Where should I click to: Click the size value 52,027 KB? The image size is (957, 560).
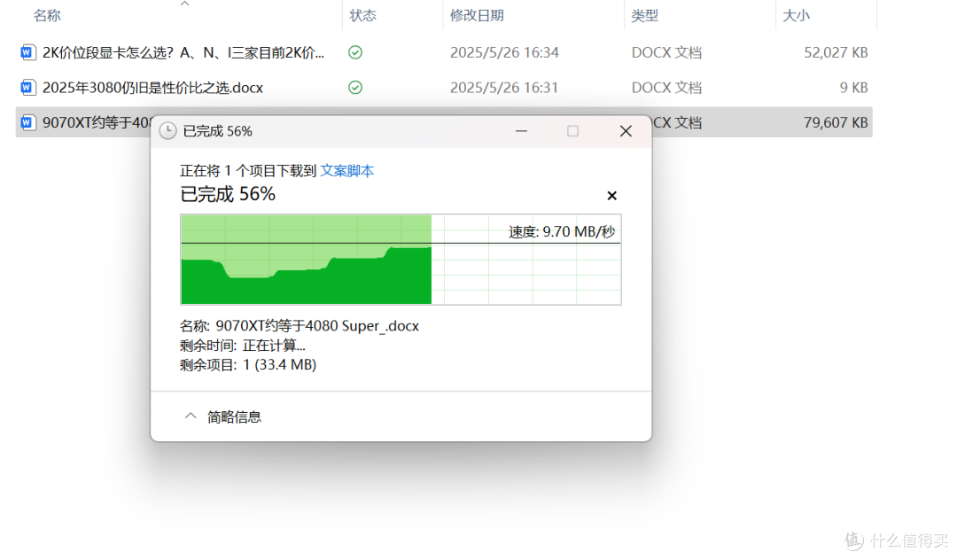pyautogui.click(x=836, y=52)
